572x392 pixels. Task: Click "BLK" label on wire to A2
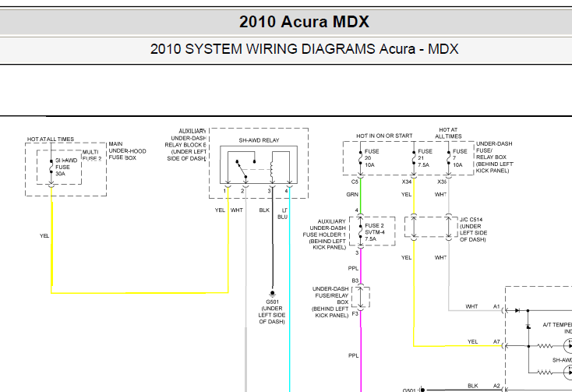tap(473, 386)
